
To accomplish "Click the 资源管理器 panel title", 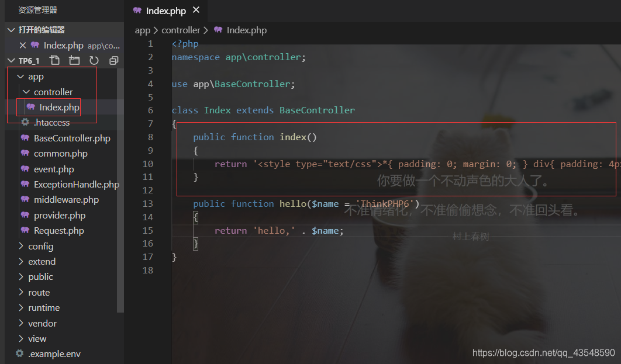I will pos(37,10).
